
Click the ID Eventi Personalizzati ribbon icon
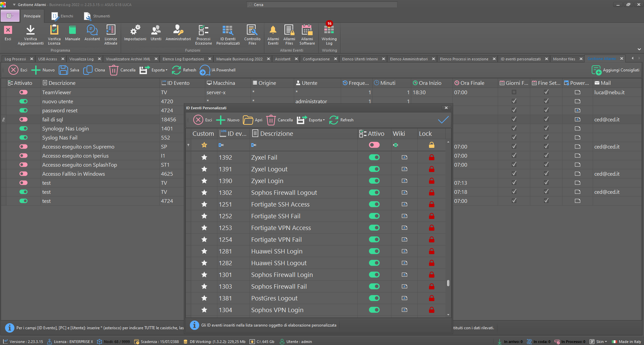pyautogui.click(x=228, y=31)
